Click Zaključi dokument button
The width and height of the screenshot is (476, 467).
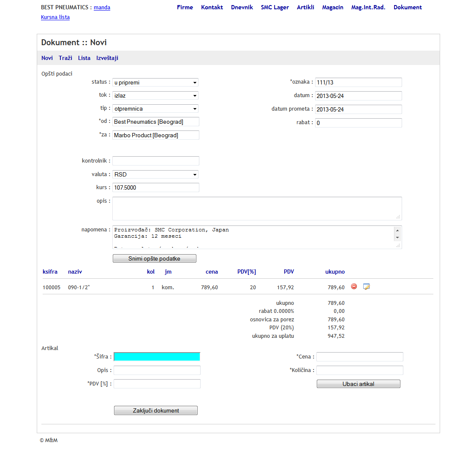pyautogui.click(x=156, y=410)
